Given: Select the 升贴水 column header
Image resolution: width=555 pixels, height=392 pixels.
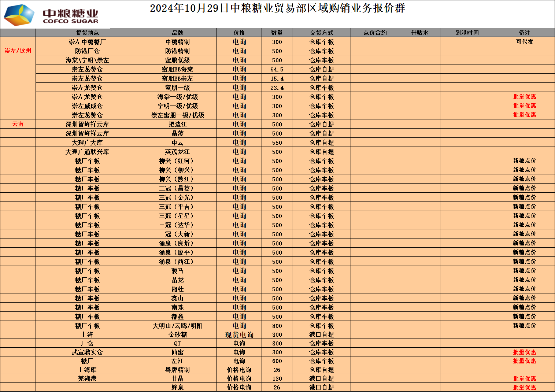Looking at the screenshot, I should 419,33.
